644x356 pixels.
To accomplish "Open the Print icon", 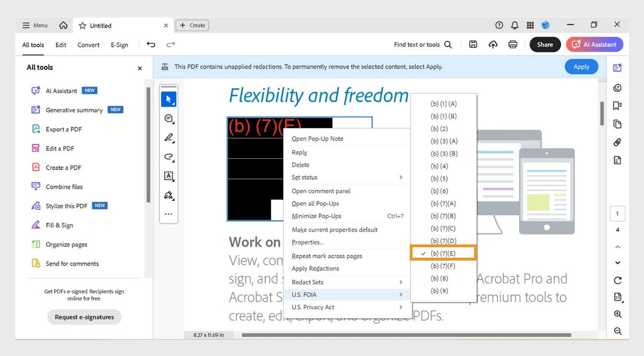I will (x=513, y=44).
